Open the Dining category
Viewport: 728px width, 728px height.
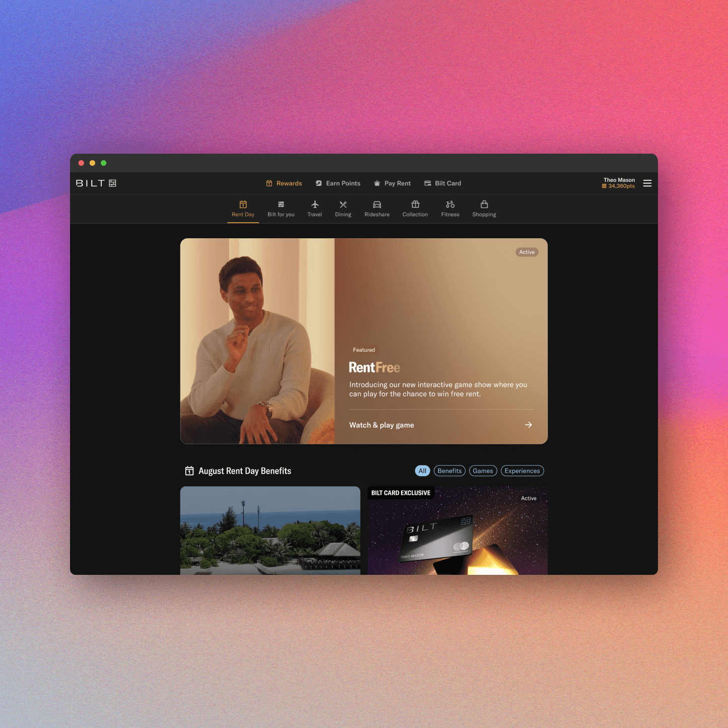pos(343,209)
